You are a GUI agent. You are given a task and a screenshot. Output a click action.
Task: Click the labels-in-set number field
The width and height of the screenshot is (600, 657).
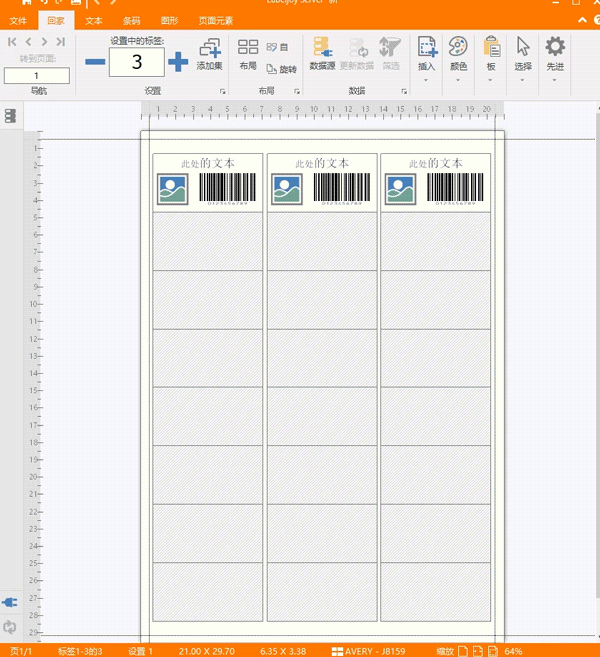point(137,62)
